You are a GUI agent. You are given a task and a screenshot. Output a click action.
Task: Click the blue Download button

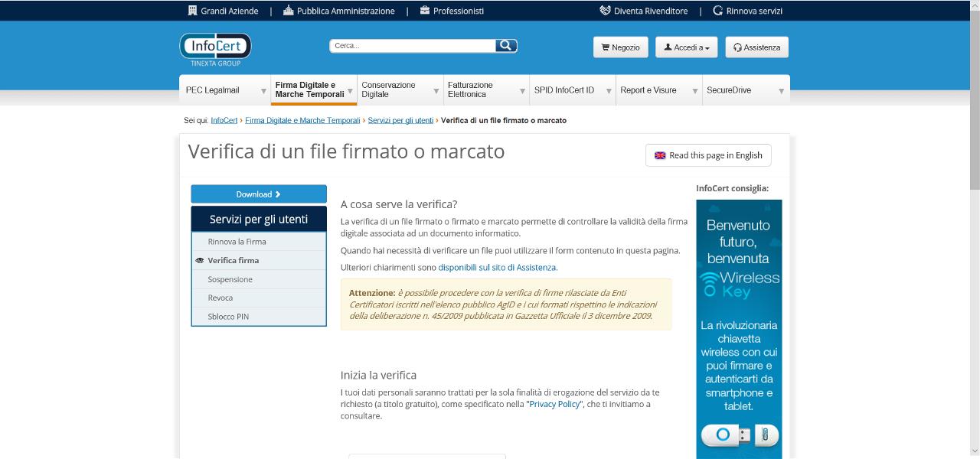[259, 194]
